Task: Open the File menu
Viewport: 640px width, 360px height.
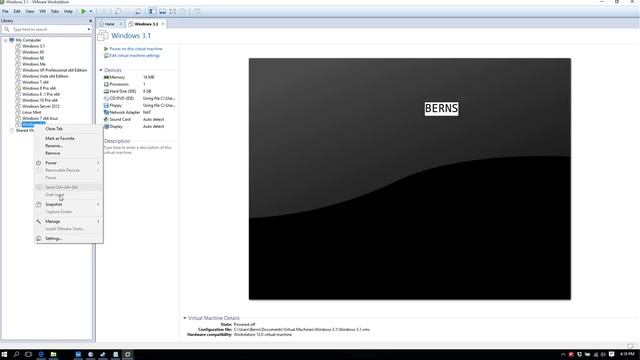Action: tap(5, 11)
